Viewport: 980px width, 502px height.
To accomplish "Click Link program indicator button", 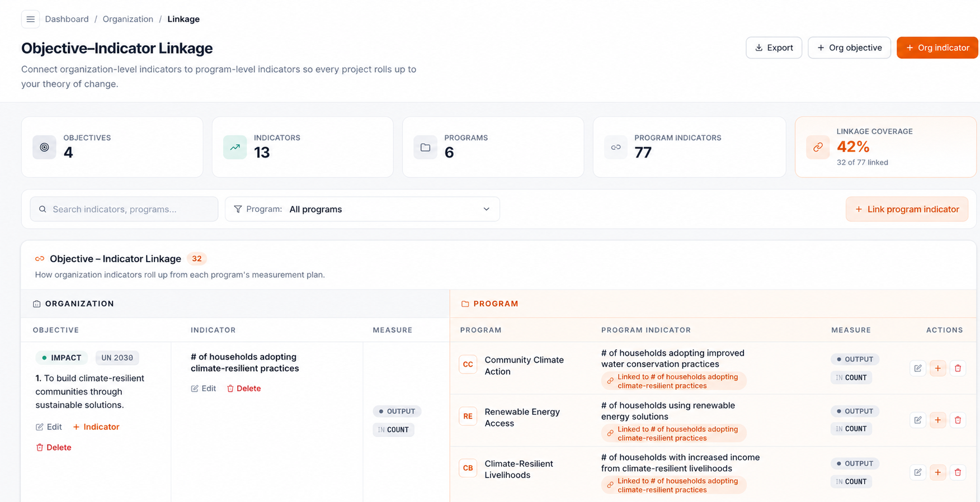I will (907, 209).
